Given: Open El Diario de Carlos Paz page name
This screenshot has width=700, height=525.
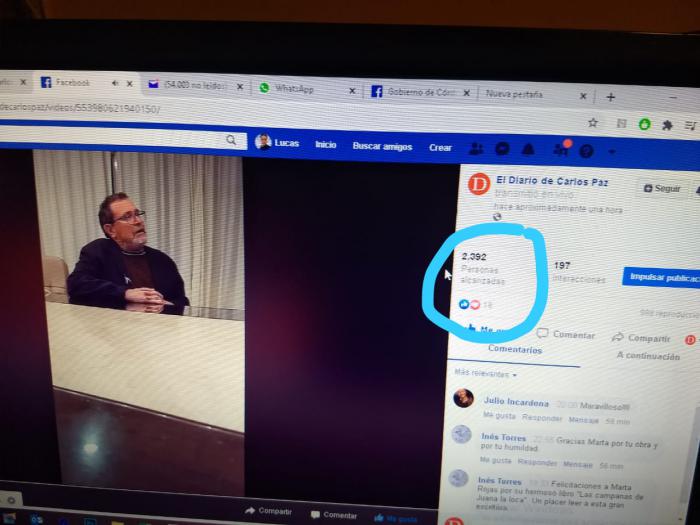Looking at the screenshot, I should [552, 181].
